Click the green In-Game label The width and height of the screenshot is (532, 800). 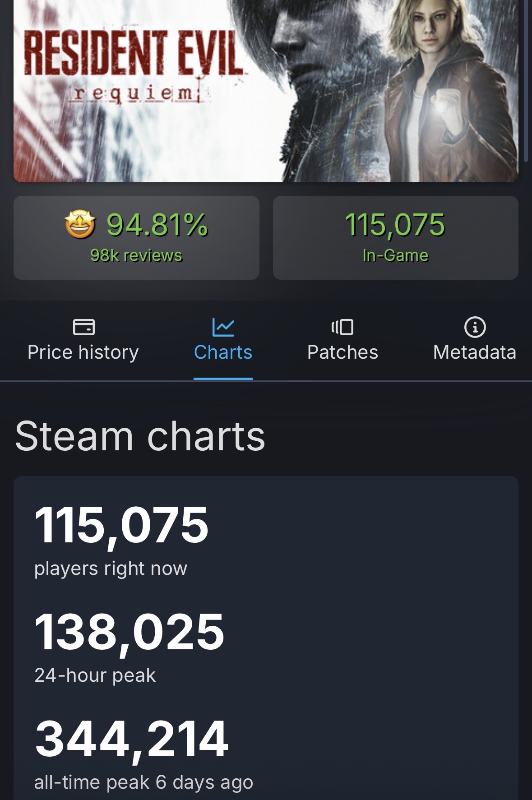[395, 255]
